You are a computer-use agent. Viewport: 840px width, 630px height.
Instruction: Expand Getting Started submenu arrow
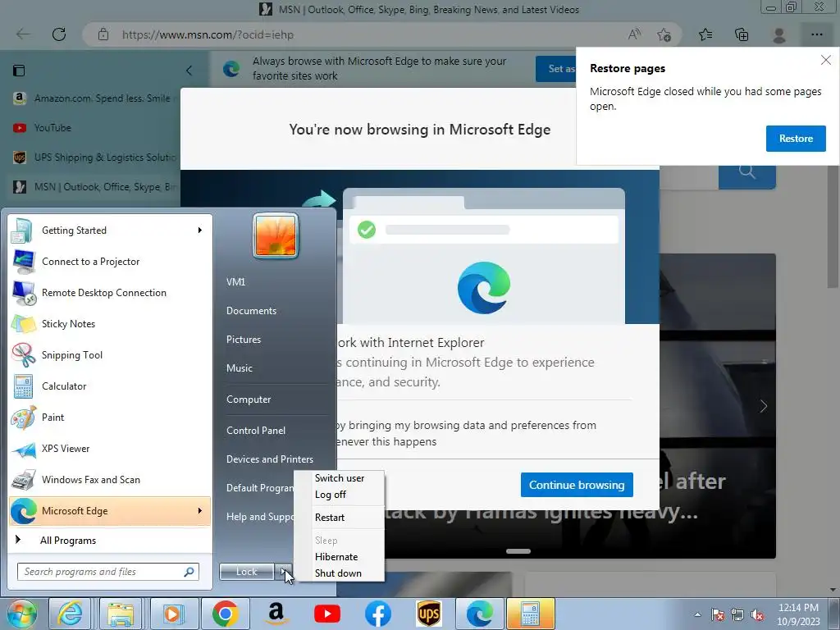tap(200, 231)
